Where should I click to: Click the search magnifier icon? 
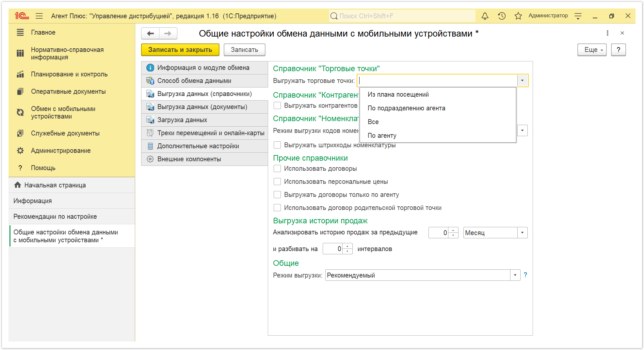pos(334,16)
